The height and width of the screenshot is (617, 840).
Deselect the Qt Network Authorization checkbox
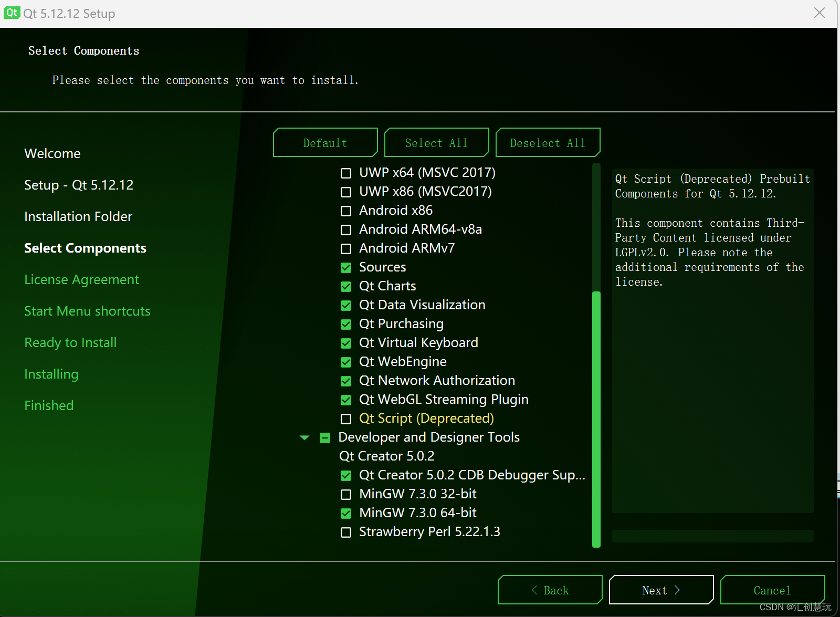point(346,381)
